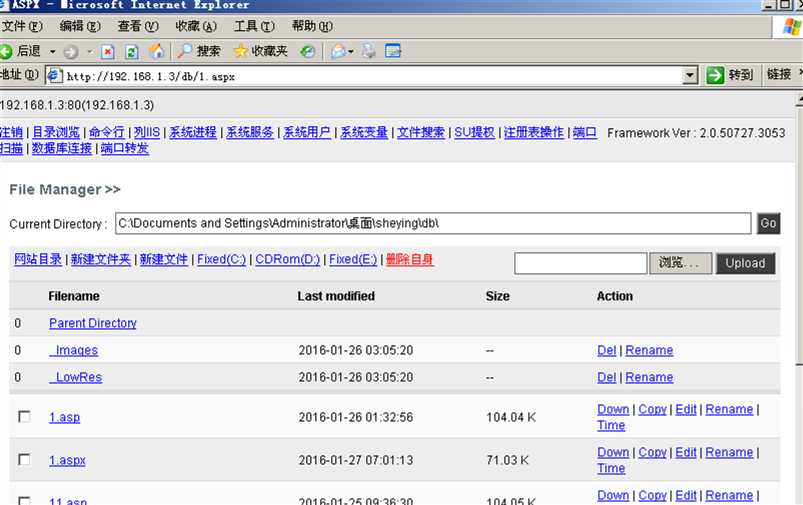Image resolution: width=803 pixels, height=505 pixels.
Task: Click the 浏览... browse button
Action: (681, 263)
